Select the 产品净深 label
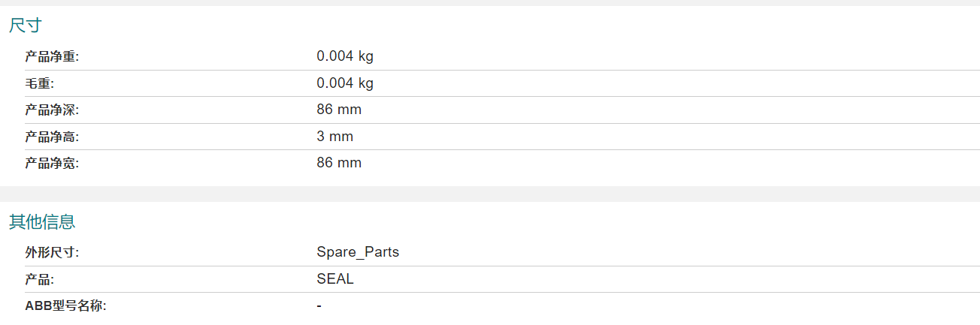This screenshot has height=325, width=980. tap(52, 110)
